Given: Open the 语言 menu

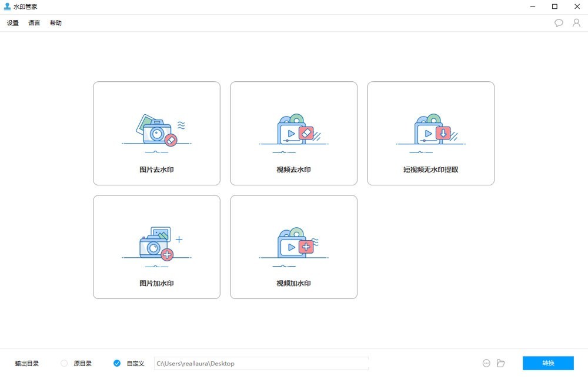Looking at the screenshot, I should (x=34, y=23).
